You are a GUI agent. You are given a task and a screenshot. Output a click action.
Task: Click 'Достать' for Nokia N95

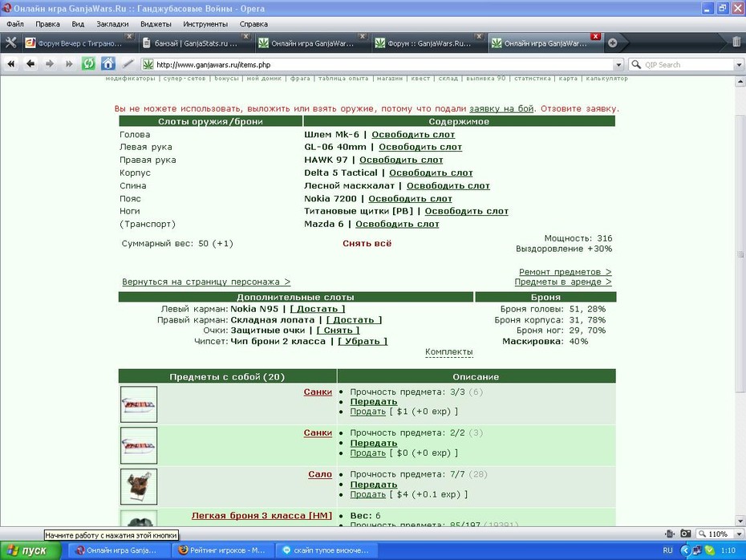point(318,309)
